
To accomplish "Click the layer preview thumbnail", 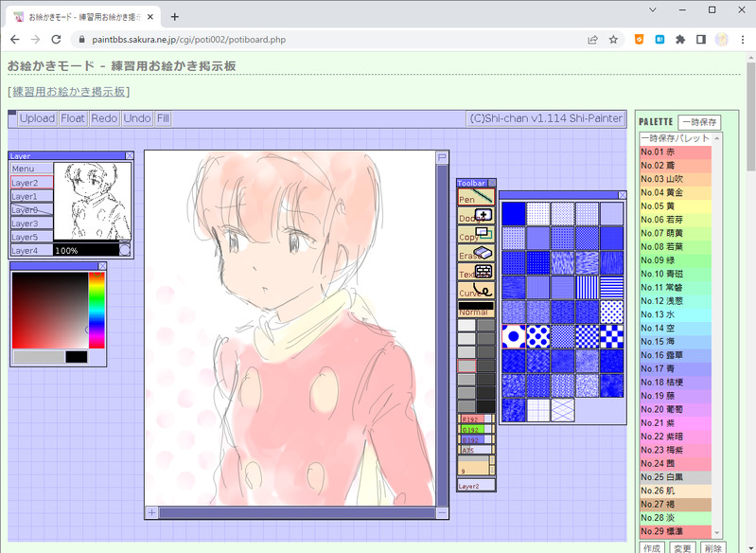I will (x=92, y=202).
